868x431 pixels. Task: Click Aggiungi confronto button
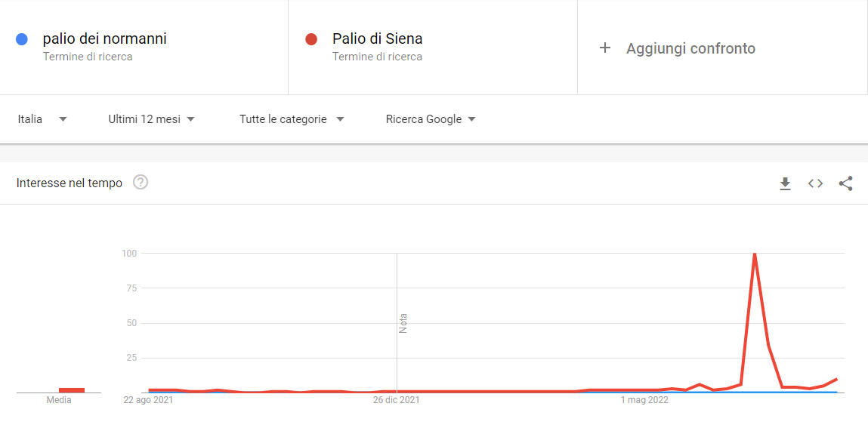point(690,48)
